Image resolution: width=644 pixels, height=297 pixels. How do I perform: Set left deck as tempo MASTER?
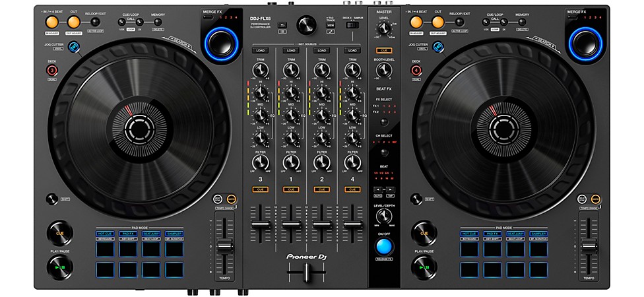coord(232,199)
